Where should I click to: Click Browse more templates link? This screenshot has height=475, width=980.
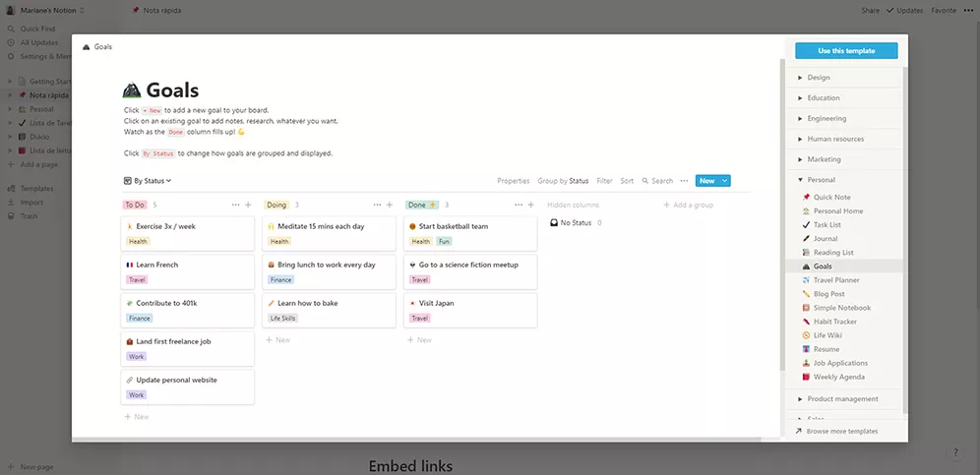pos(841,431)
